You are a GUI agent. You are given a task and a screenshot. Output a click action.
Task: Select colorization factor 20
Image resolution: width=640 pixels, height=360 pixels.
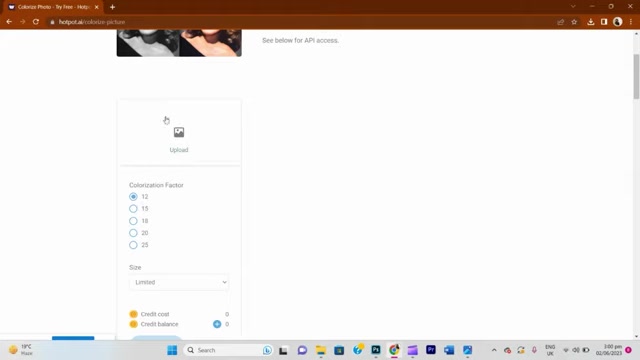[x=133, y=233]
